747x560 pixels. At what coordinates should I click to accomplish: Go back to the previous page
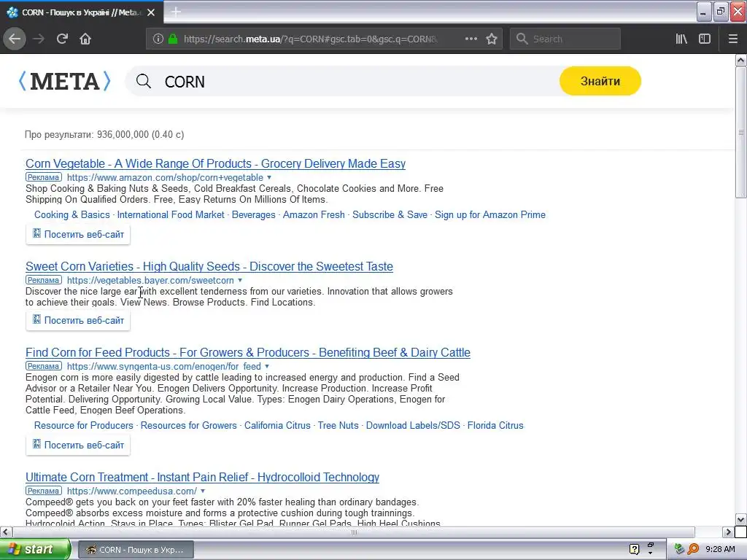click(x=15, y=39)
